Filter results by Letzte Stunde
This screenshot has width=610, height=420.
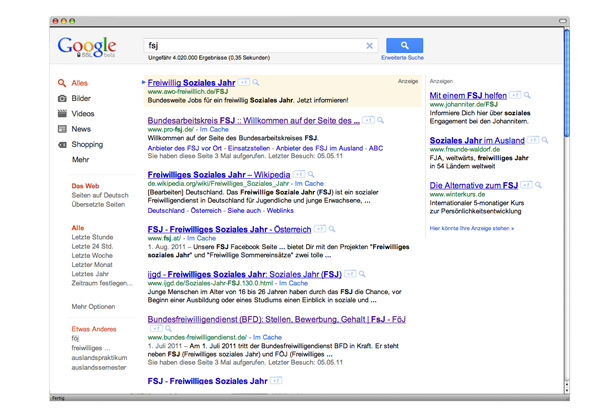click(x=92, y=237)
